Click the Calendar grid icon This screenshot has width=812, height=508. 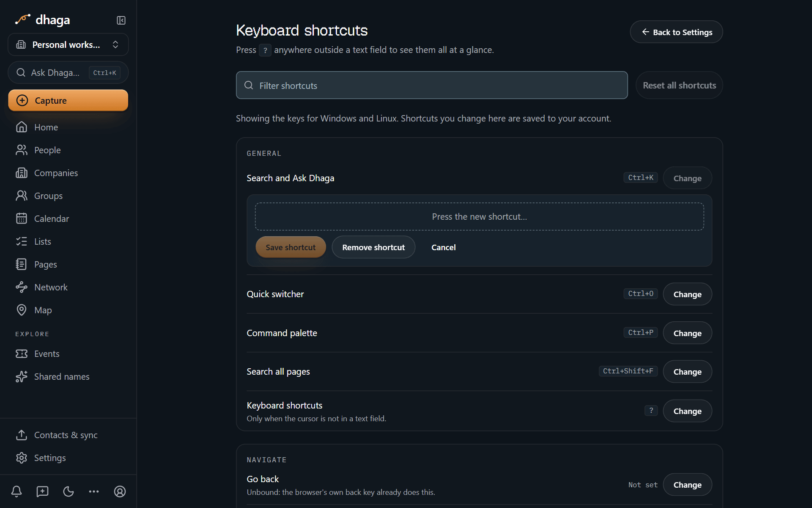22,218
